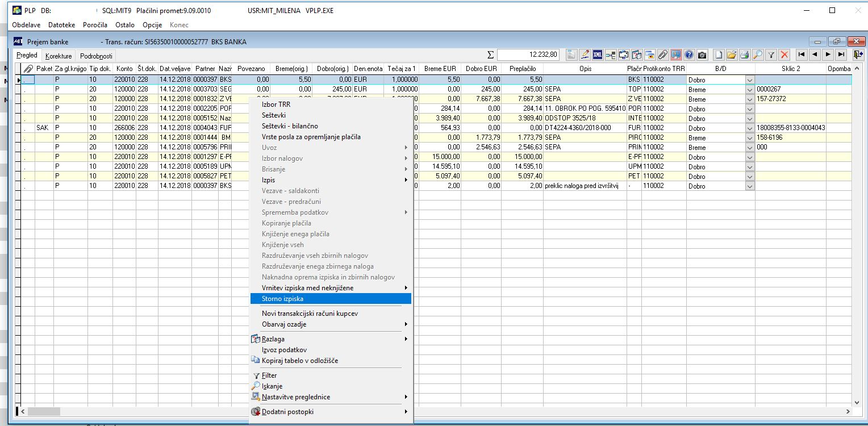
Task: Open B/D dropdown in first row
Action: coord(750,80)
